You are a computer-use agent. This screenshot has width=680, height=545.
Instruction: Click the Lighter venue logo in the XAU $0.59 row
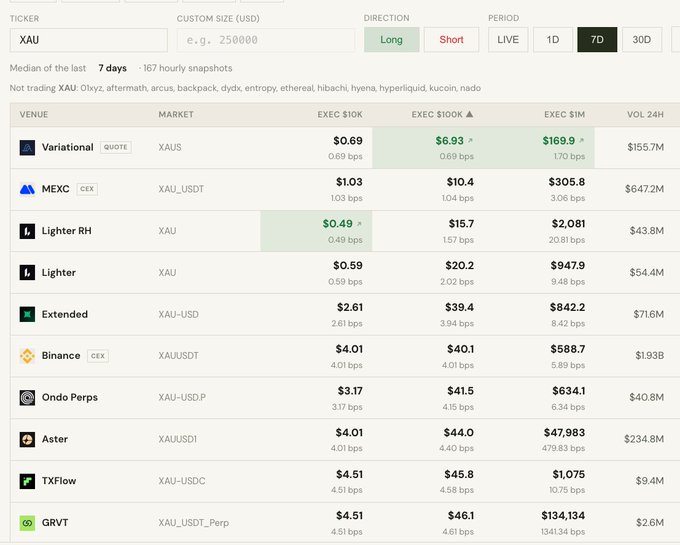(x=27, y=273)
